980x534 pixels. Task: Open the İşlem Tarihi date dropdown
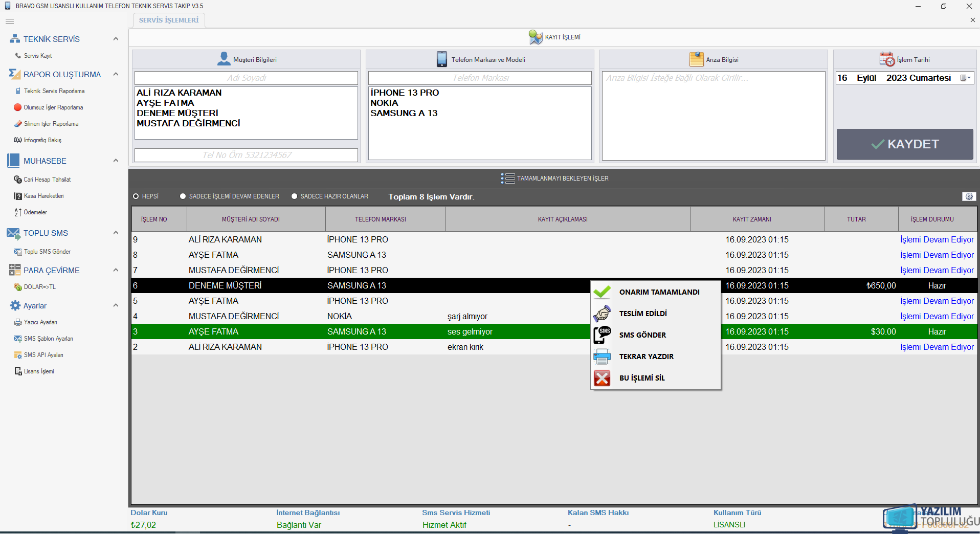(966, 78)
